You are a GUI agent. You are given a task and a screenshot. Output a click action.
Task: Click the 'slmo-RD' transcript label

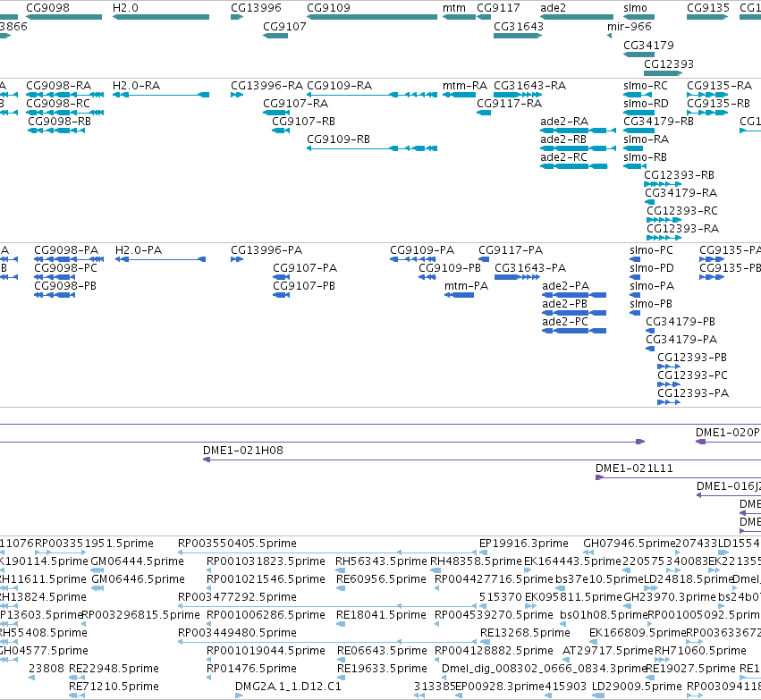(646, 104)
